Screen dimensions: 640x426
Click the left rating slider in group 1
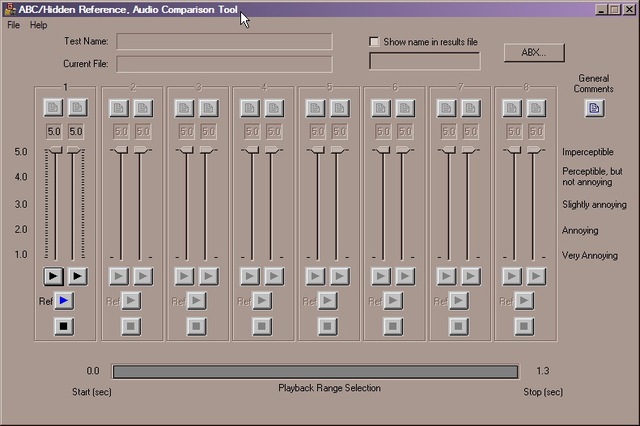(x=55, y=150)
